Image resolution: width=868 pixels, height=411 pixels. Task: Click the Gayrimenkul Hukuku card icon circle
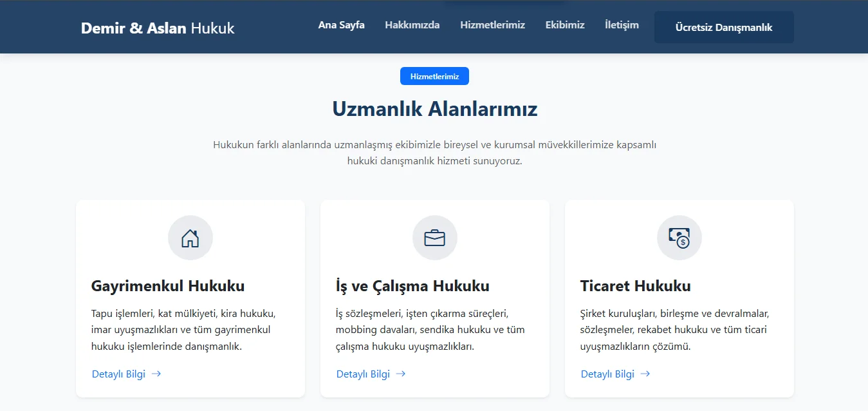190,237
